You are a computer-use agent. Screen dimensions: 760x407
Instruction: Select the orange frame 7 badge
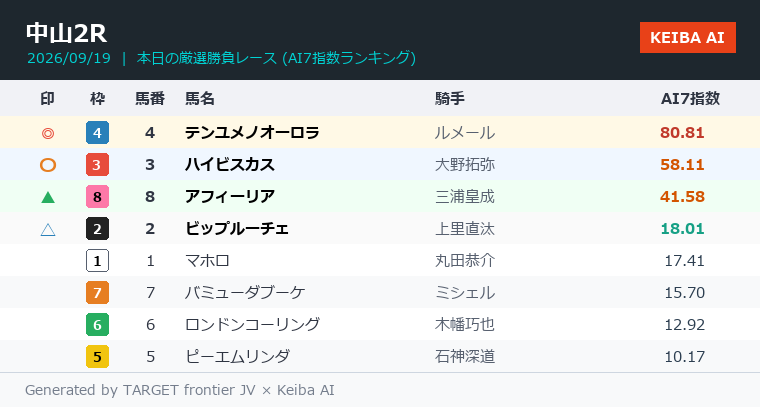[97, 293]
